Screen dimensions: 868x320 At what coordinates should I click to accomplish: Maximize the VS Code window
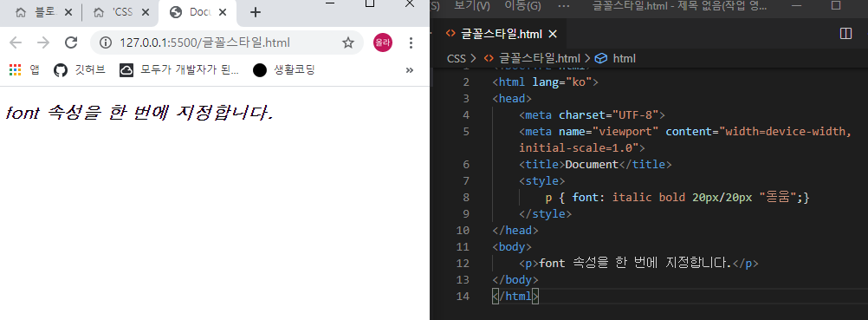point(836,5)
